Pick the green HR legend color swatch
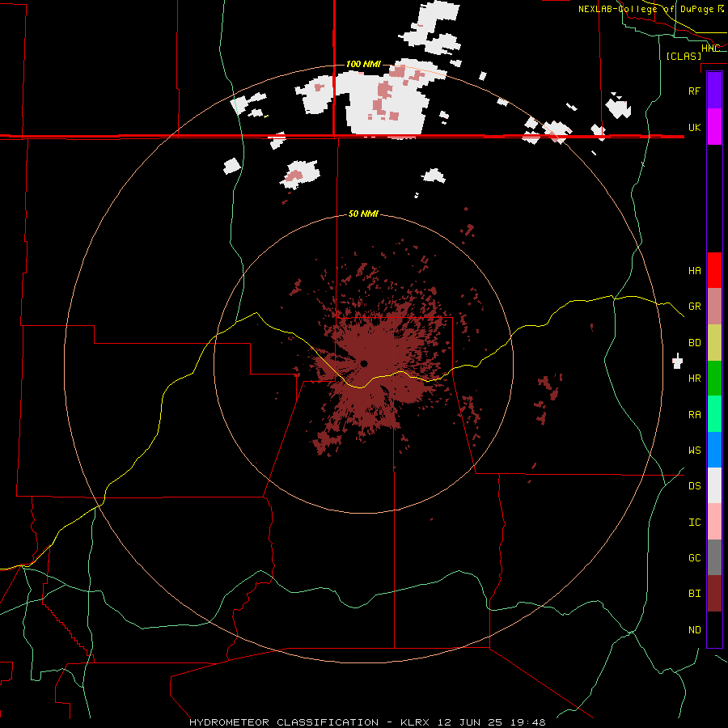This screenshot has height=728, width=728. (x=714, y=379)
